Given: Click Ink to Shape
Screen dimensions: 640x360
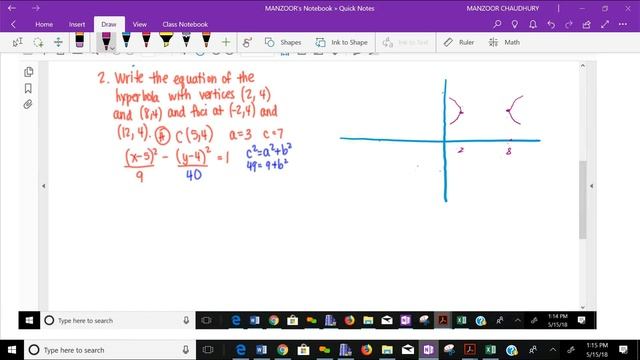Looking at the screenshot, I should click(341, 42).
